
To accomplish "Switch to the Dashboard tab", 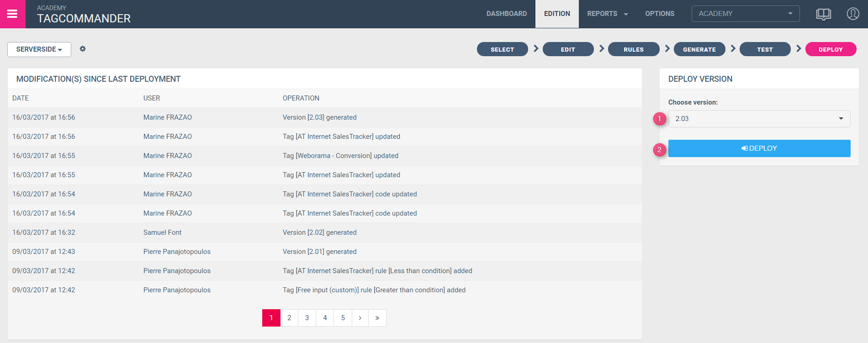I will (506, 14).
